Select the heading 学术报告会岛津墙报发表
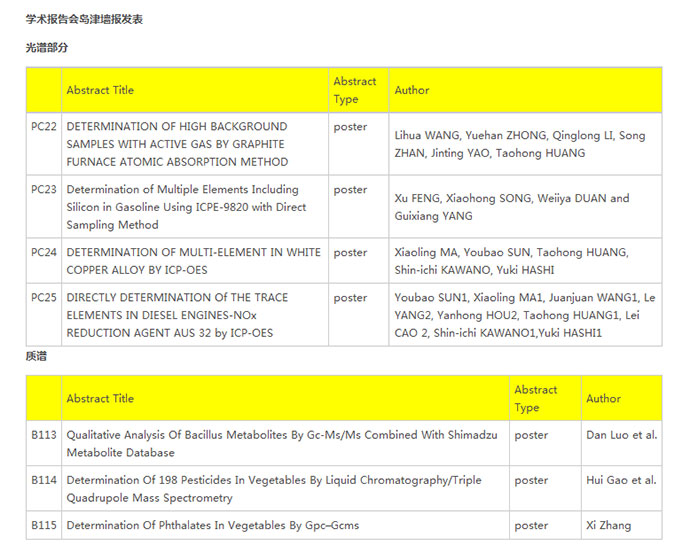The height and width of the screenshot is (553, 690). tap(84, 19)
